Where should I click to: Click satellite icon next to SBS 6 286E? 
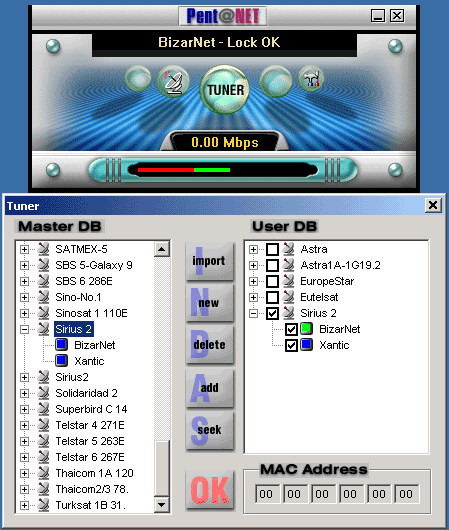click(43, 281)
